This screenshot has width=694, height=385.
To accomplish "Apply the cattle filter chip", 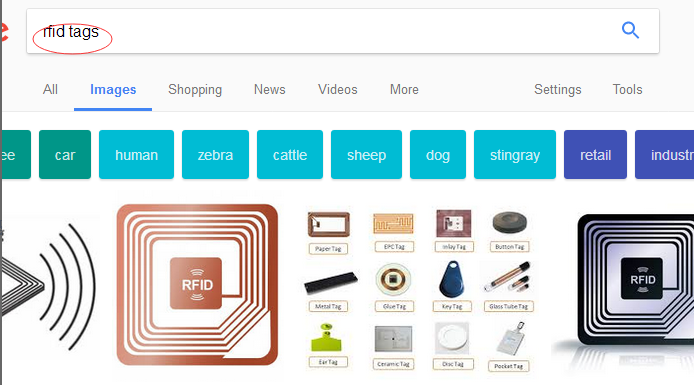I will (290, 154).
